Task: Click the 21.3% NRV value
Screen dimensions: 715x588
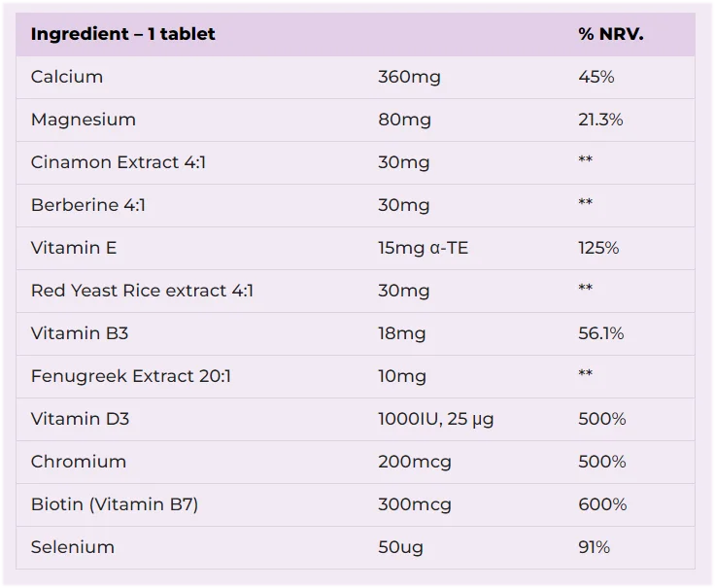Action: [x=600, y=120]
